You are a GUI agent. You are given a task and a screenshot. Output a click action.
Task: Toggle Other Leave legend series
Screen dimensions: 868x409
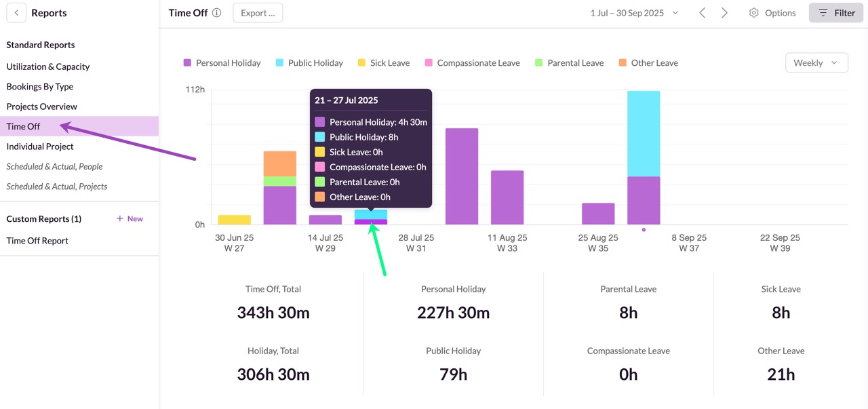pyautogui.click(x=648, y=63)
